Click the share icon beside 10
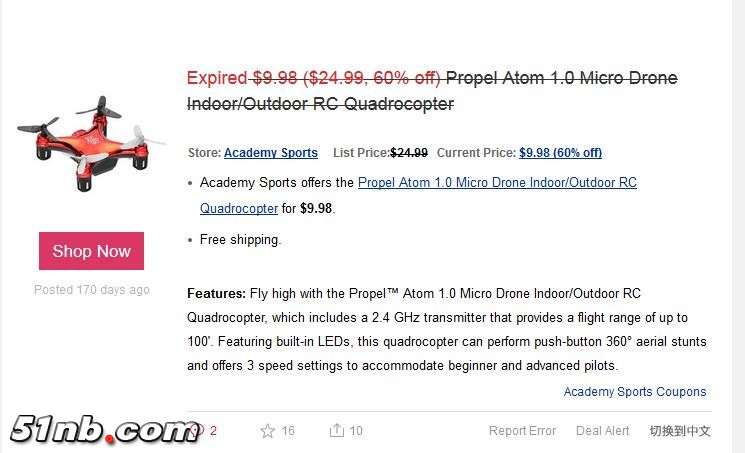Screen dimensions: 745x453 pos(337,431)
